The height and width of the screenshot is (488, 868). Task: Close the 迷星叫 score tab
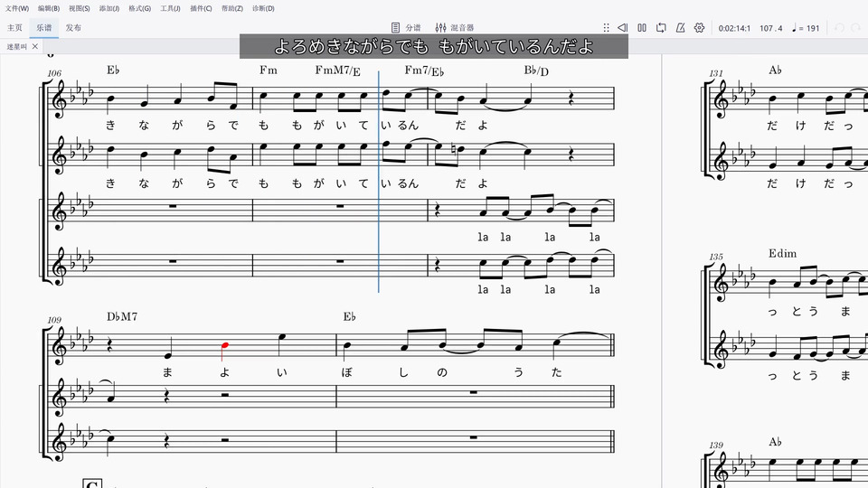(x=35, y=46)
